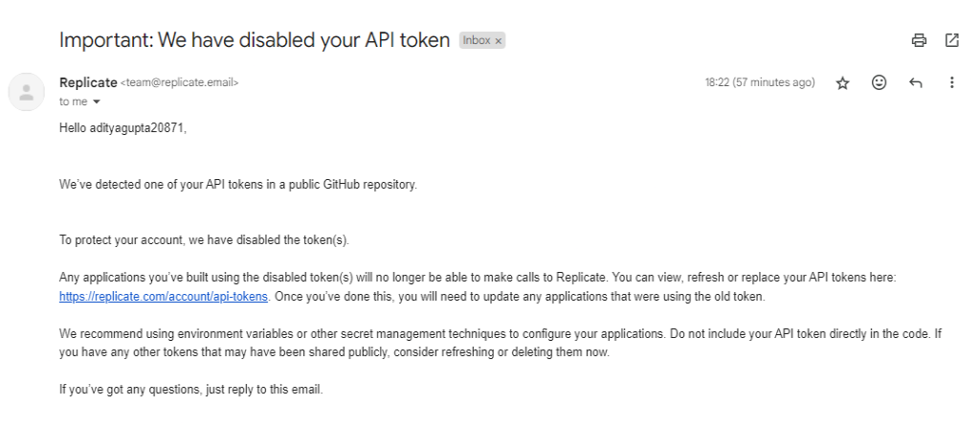Click the greeting line "Hello adityagupta20871"
This screenshot has width=980, height=428.
[122, 128]
